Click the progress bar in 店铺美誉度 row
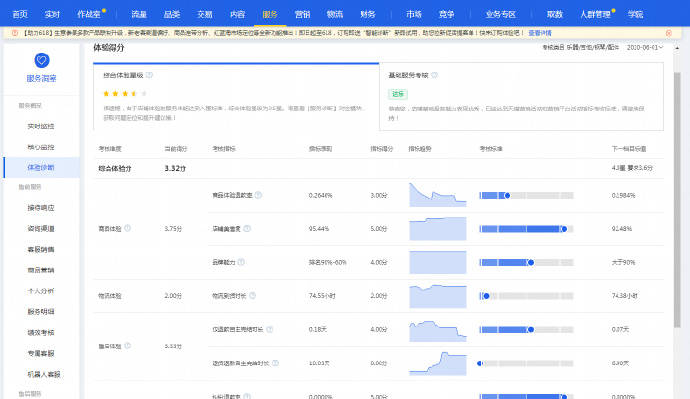The width and height of the screenshot is (690, 399). tap(526, 229)
